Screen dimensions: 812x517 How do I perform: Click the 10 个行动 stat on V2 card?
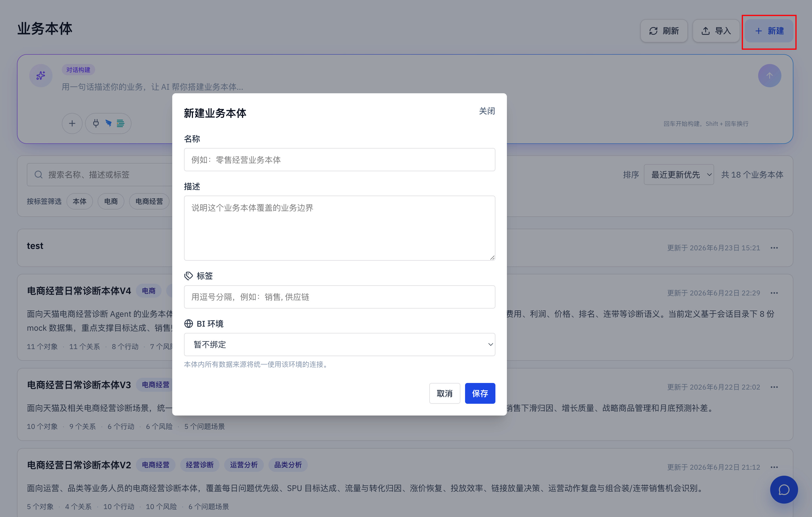(x=119, y=507)
